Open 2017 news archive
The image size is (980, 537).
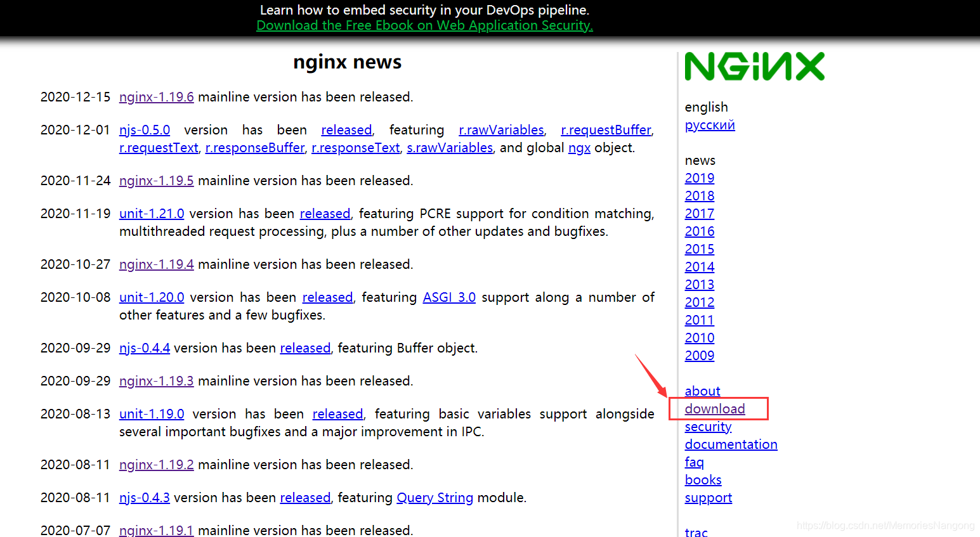coord(700,214)
